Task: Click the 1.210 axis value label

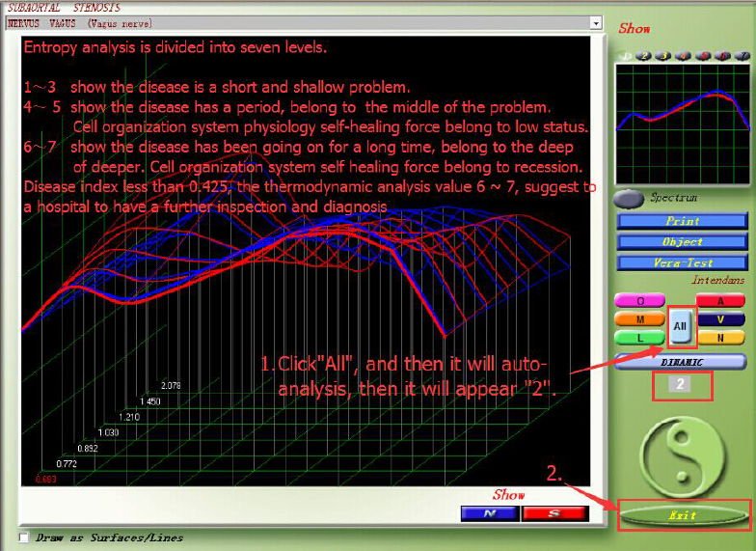Action: (x=129, y=417)
